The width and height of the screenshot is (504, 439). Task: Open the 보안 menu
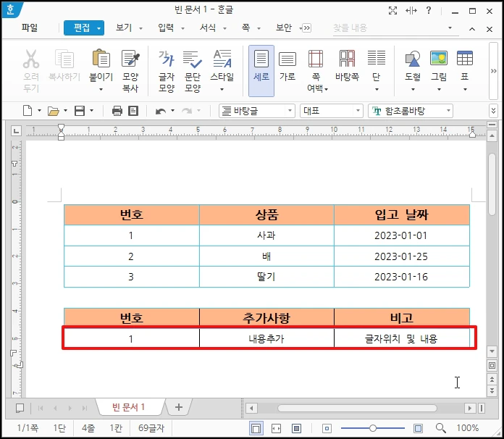pyautogui.click(x=284, y=28)
